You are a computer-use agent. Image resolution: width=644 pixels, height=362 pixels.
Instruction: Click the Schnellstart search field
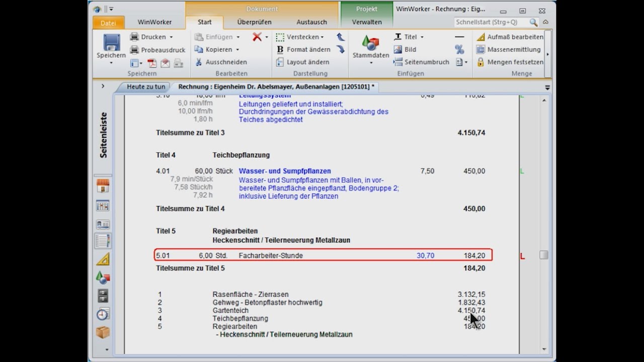point(492,22)
